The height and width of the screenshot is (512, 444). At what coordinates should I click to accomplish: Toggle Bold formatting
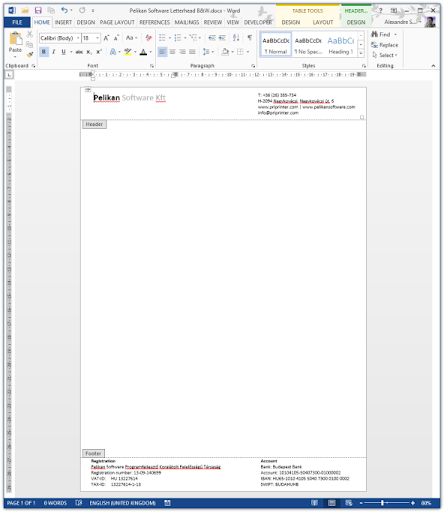(x=44, y=52)
